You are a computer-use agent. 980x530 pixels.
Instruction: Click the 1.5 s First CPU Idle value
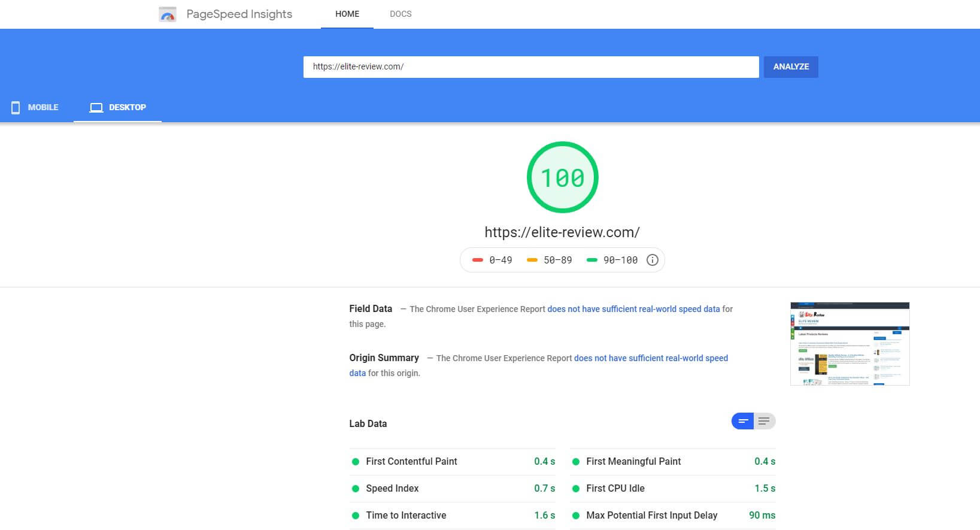765,489
